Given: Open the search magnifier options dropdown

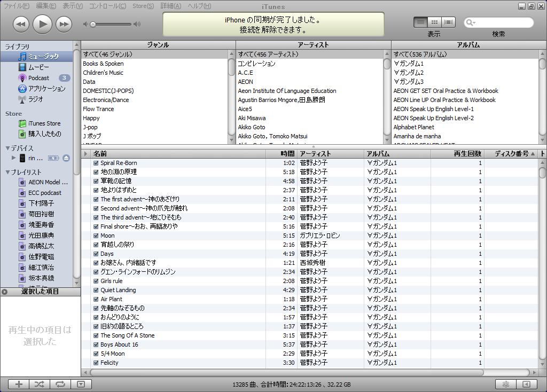Looking at the screenshot, I should point(471,22).
